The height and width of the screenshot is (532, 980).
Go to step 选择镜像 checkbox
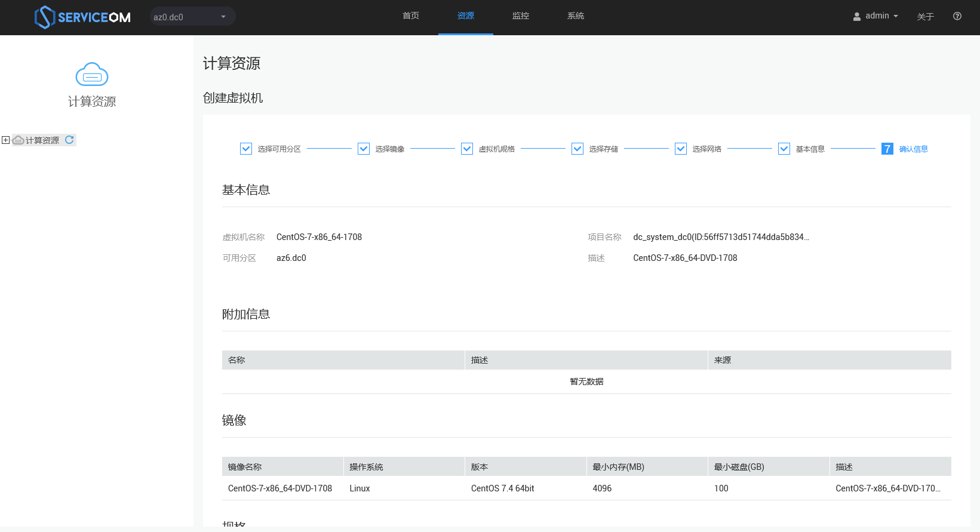click(364, 149)
